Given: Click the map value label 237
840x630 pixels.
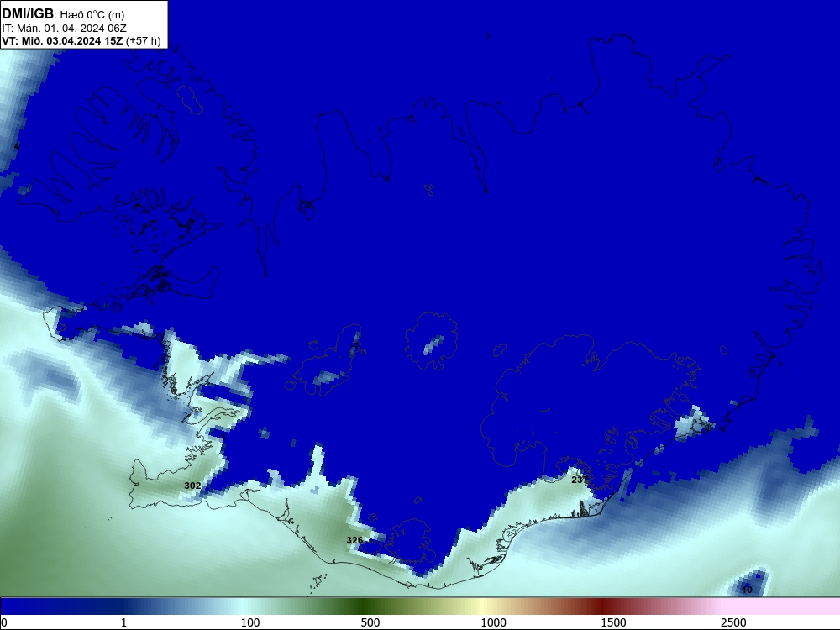Looking at the screenshot, I should coord(580,480).
